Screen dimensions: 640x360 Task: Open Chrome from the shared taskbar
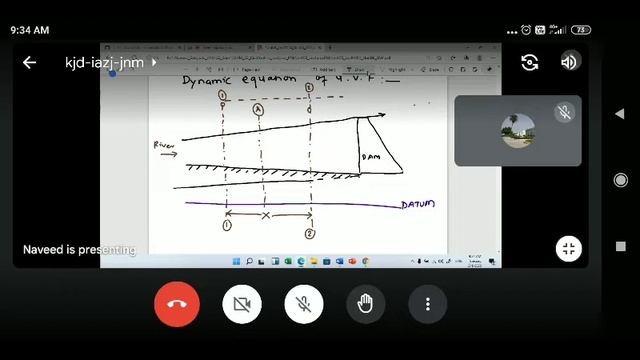[365, 261]
